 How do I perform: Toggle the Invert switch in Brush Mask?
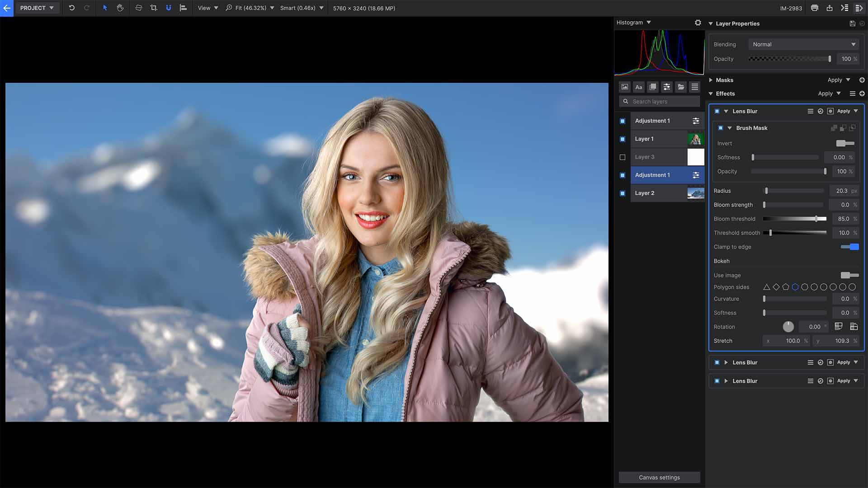845,143
